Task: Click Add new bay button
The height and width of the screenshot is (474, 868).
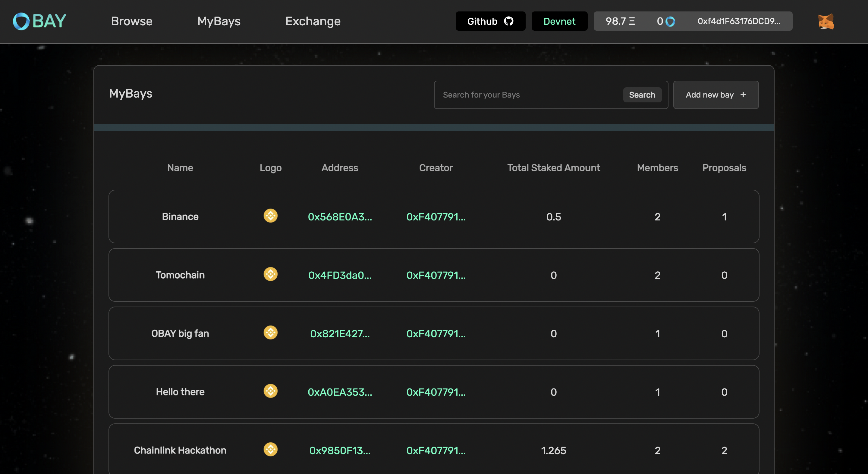Action: click(x=715, y=95)
